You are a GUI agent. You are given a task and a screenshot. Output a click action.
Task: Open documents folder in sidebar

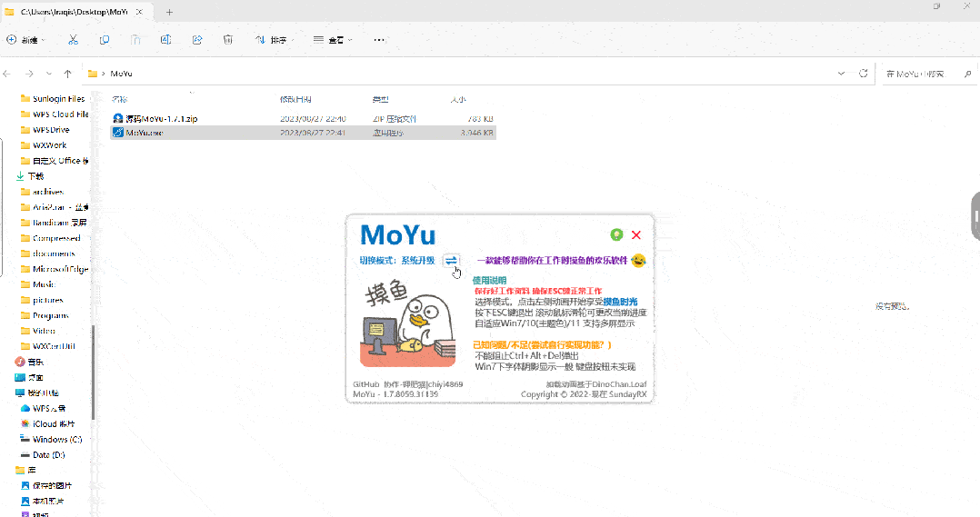(x=48, y=254)
